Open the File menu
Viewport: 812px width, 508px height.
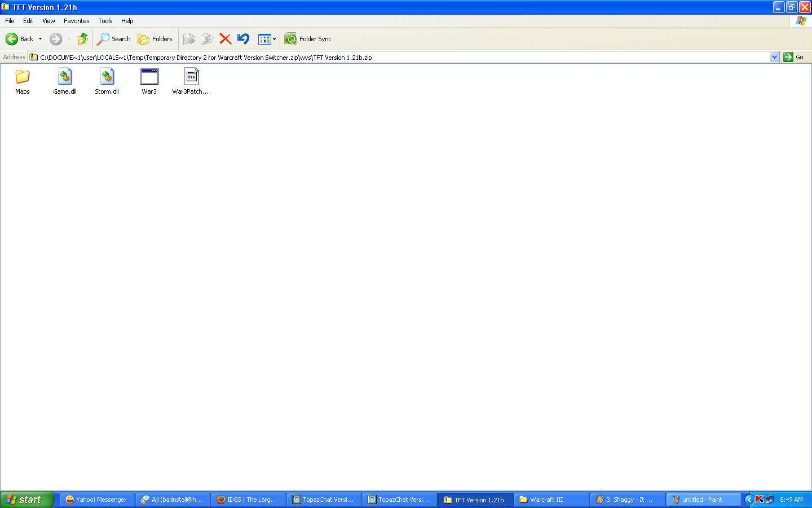[10, 21]
